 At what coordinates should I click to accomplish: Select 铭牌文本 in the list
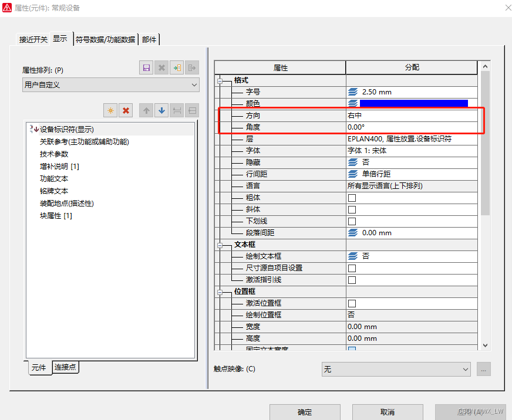(x=54, y=191)
